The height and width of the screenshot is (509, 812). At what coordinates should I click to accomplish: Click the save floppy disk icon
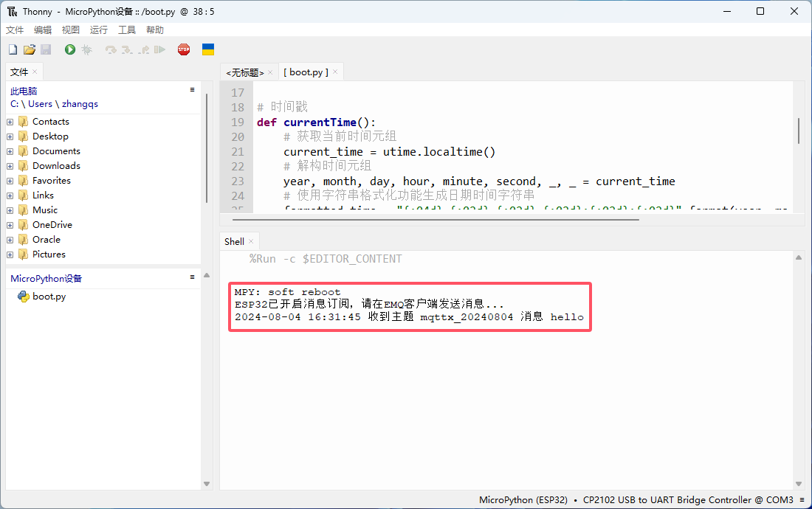click(x=45, y=49)
